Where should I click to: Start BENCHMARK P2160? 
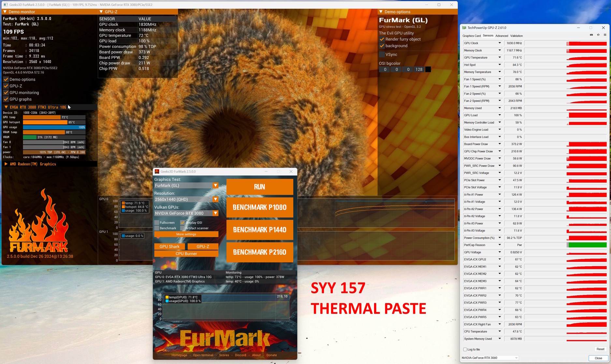pyautogui.click(x=260, y=252)
